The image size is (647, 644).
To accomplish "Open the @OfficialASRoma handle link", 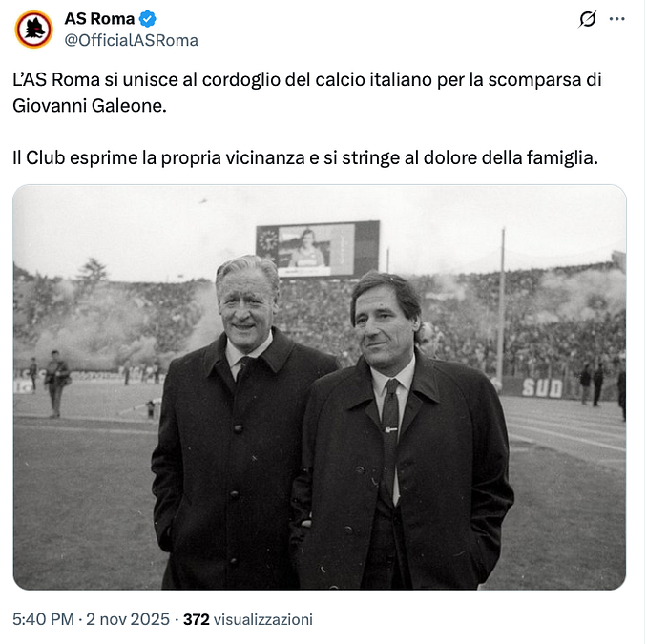I will 131,40.
